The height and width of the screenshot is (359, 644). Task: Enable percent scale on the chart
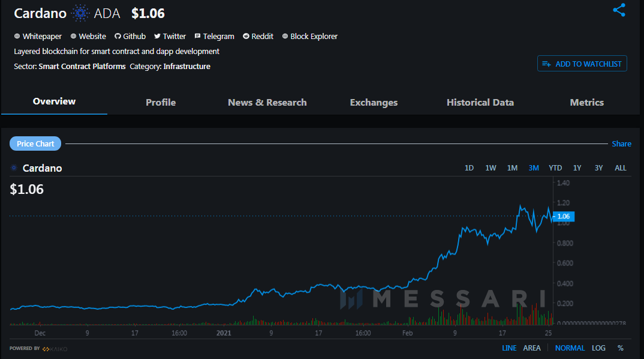click(620, 348)
